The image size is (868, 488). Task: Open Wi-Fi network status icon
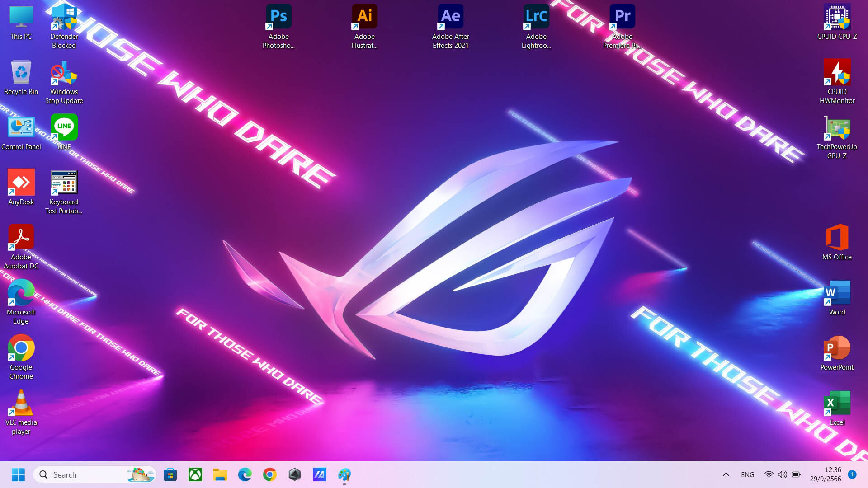tap(769, 474)
